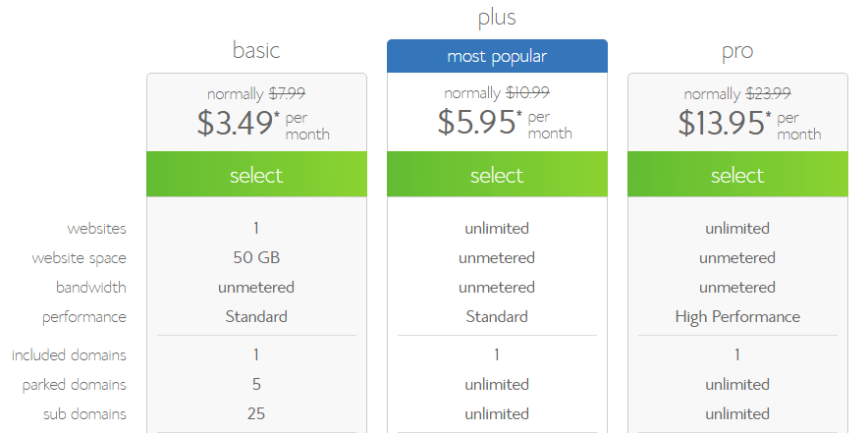The height and width of the screenshot is (433, 868).
Task: Click the 'websites' row label
Action: click(96, 229)
